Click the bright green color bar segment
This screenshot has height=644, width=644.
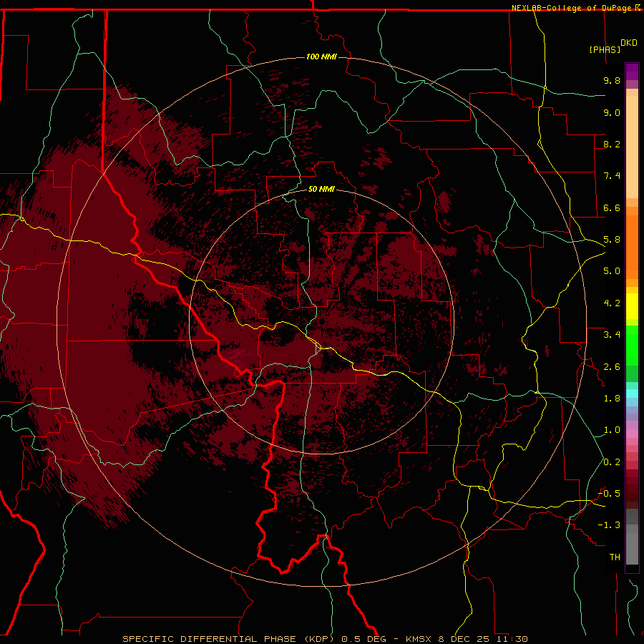pyautogui.click(x=632, y=346)
